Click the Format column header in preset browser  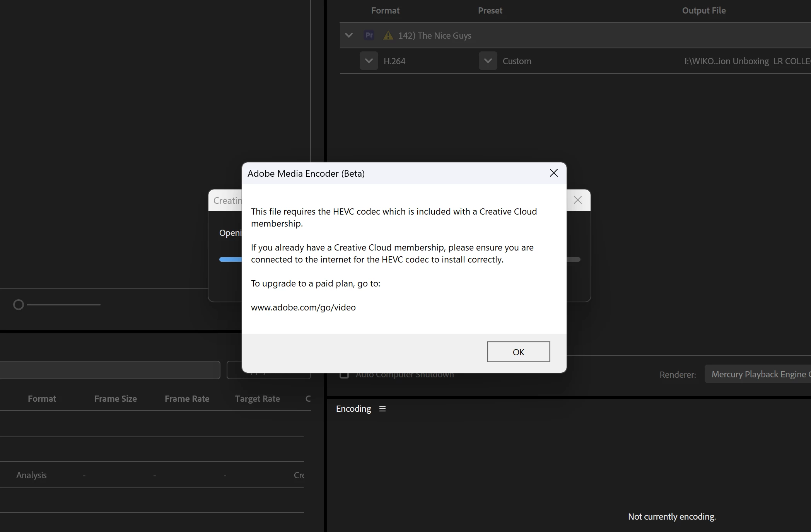[42, 399]
